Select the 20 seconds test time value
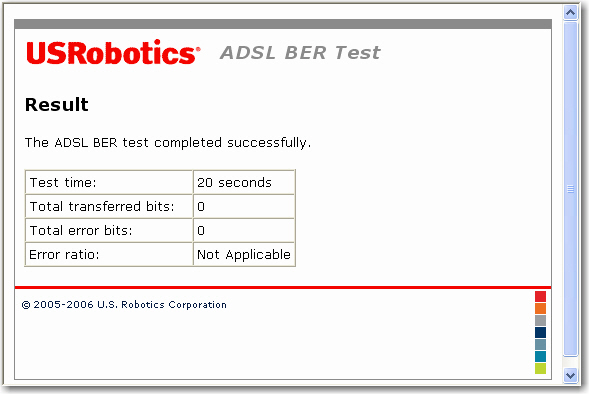 234,183
